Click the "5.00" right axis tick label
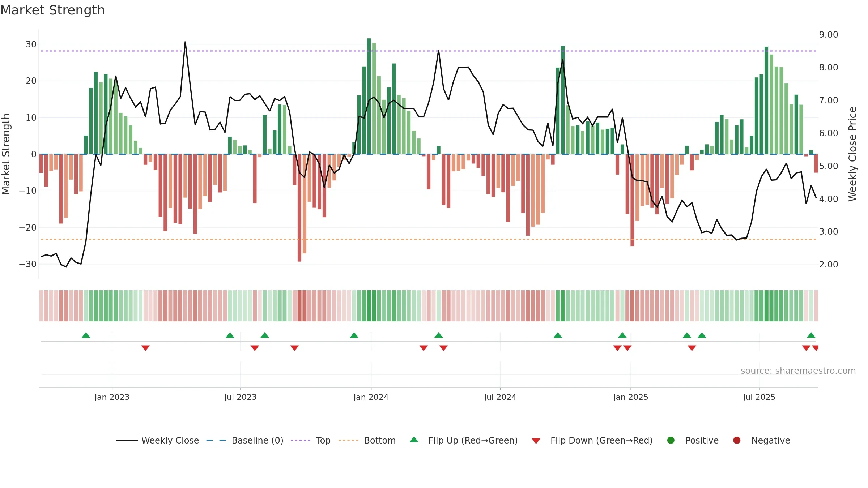 pos(829,166)
